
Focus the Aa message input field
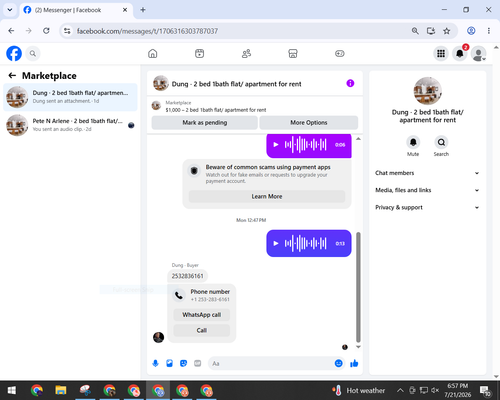[x=271, y=363]
